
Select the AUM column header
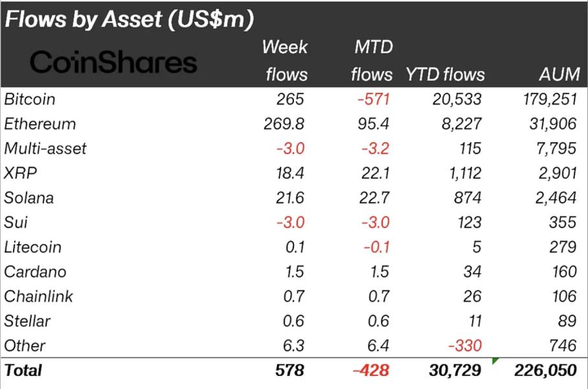(558, 75)
